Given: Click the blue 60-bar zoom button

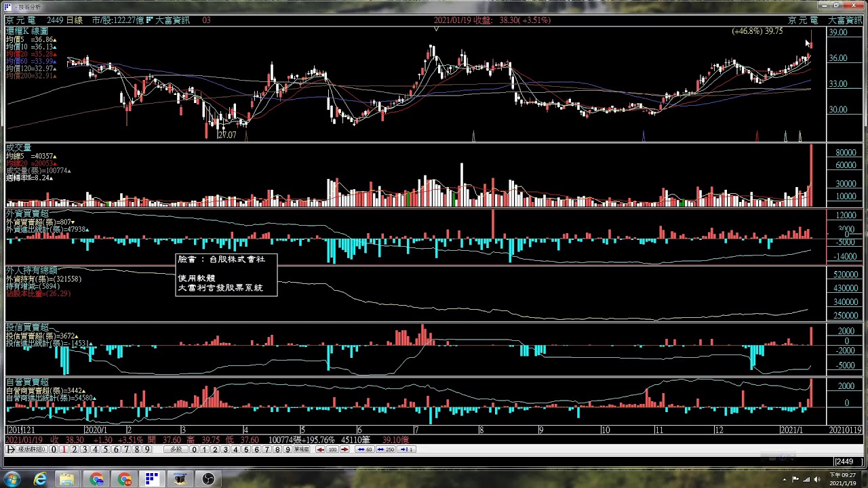Looking at the screenshot, I should click(365, 449).
